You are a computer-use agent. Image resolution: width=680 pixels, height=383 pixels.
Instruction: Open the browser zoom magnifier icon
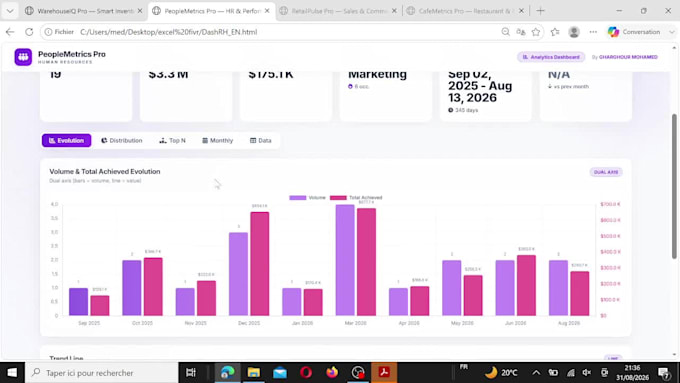tap(505, 32)
